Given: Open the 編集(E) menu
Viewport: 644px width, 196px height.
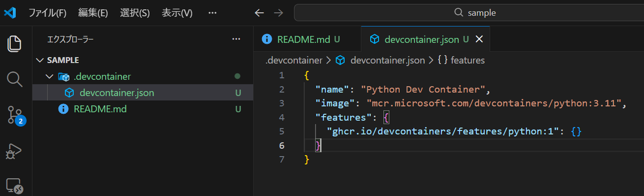Looking at the screenshot, I should (x=93, y=12).
